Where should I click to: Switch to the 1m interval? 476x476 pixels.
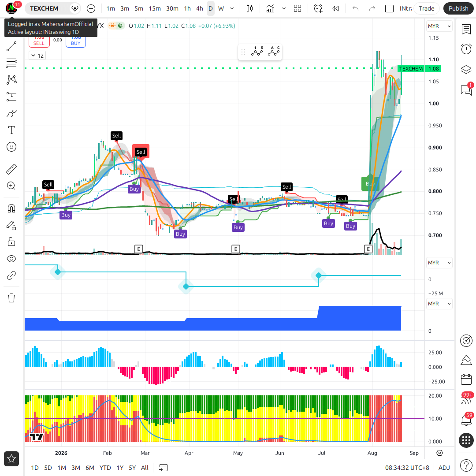tap(111, 8)
